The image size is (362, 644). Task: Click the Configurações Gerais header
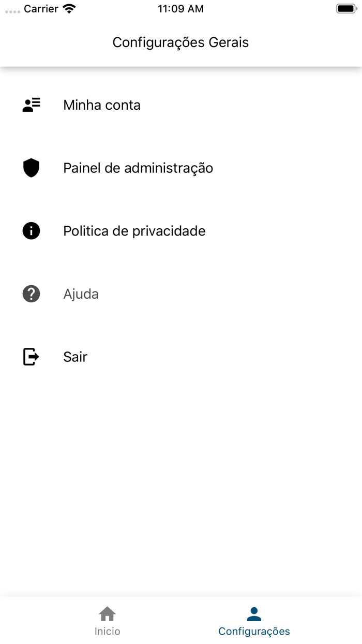(180, 42)
